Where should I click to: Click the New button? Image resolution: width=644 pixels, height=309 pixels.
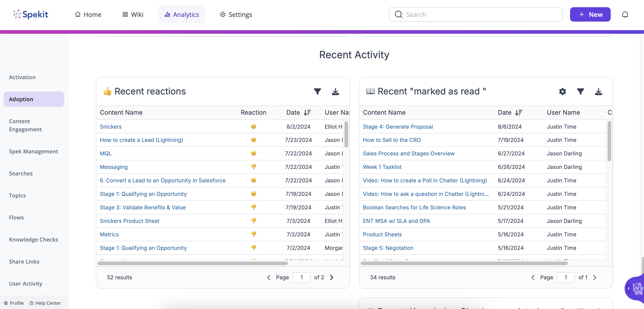tap(590, 14)
